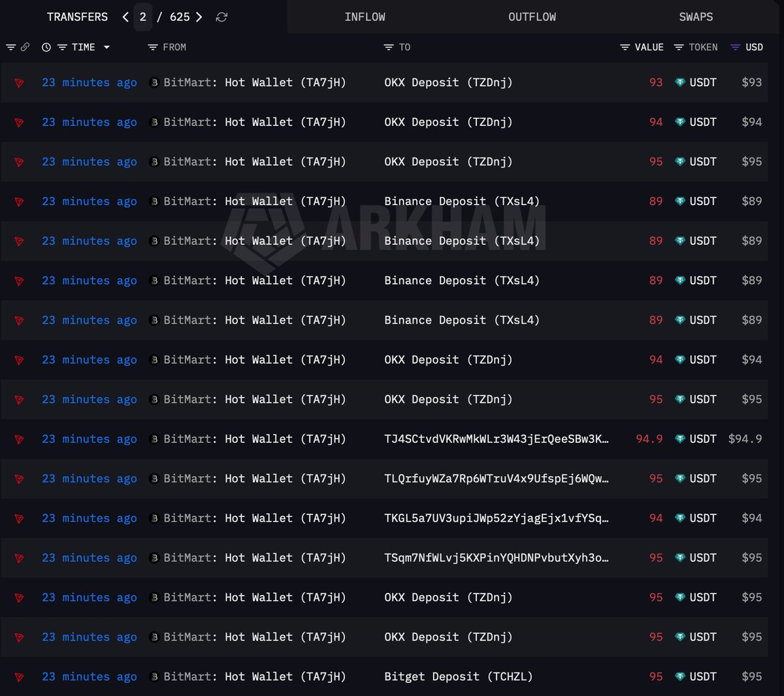Expand the TIME sort caret
This screenshot has width=784, height=696.
point(106,47)
